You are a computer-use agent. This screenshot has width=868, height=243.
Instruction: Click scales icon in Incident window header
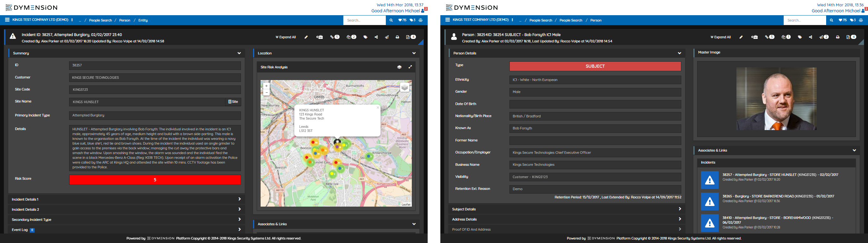pos(420,20)
